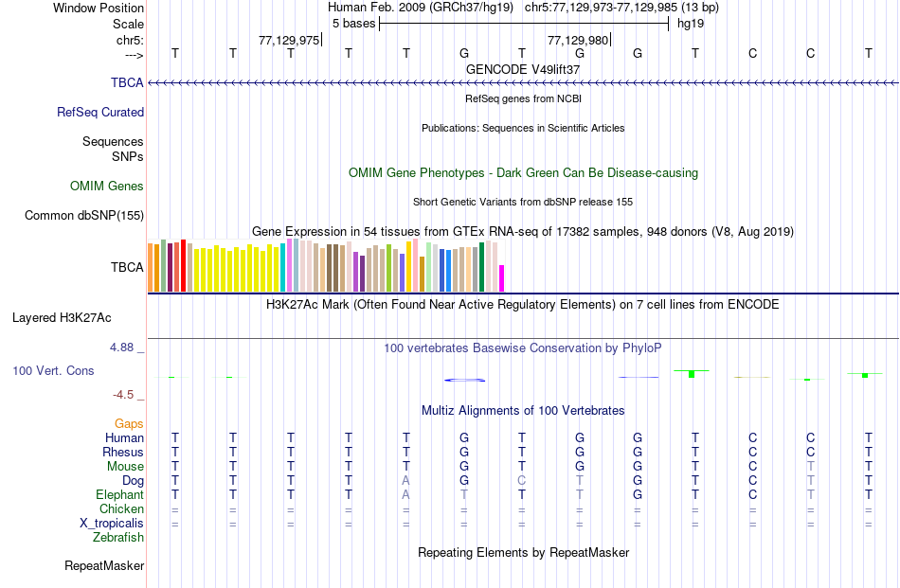Image resolution: width=900 pixels, height=588 pixels.
Task: Click the TBCA gene track label
Action: (x=127, y=82)
